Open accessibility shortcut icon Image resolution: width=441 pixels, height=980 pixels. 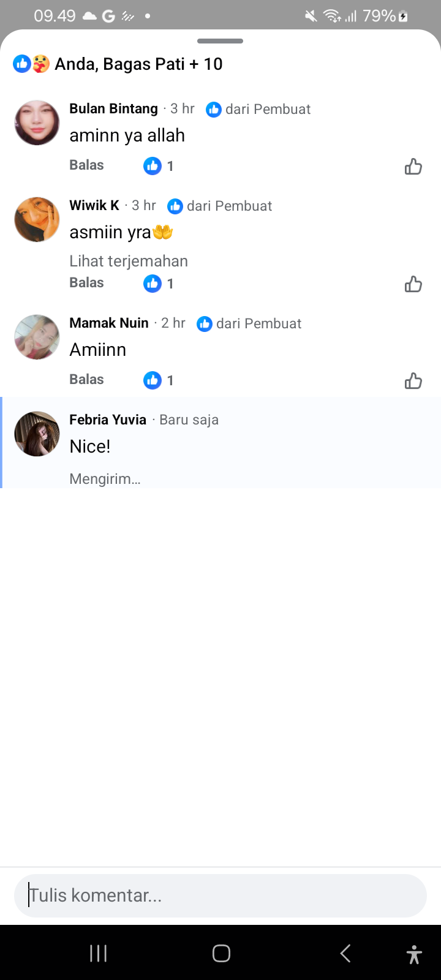tap(414, 954)
